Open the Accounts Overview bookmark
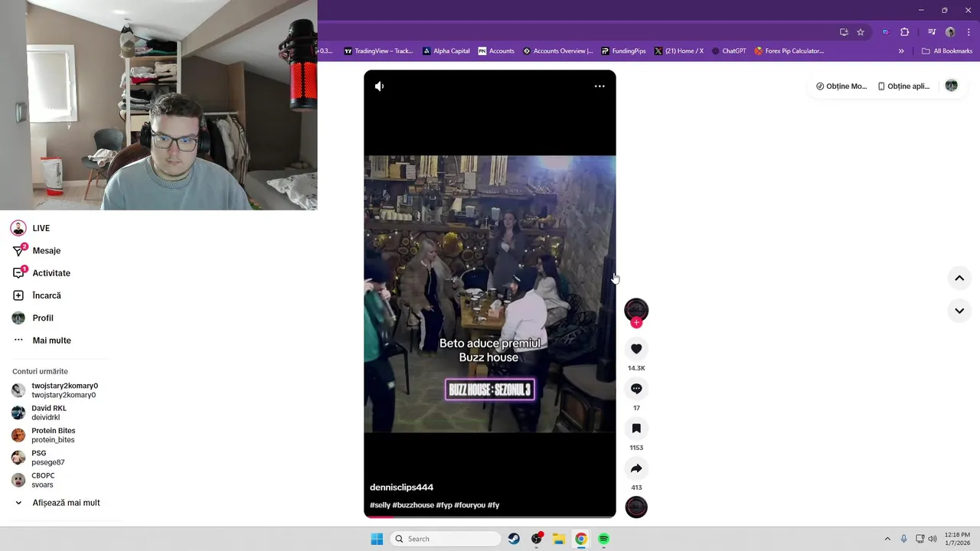 [x=558, y=51]
